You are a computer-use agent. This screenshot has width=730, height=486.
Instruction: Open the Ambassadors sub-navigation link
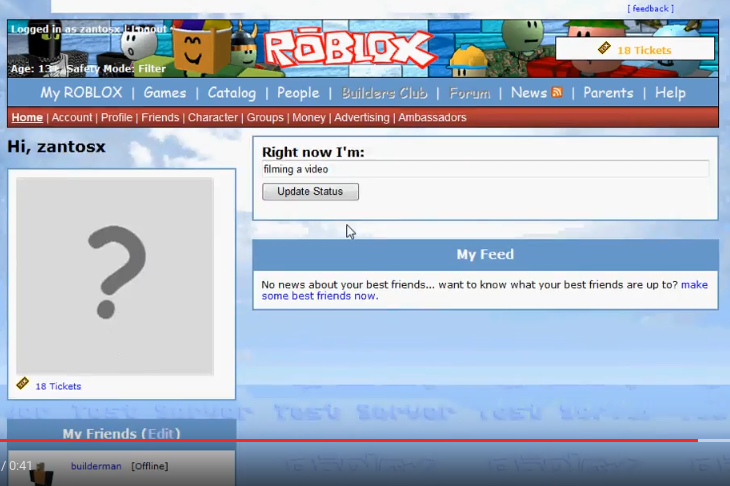[x=432, y=117]
